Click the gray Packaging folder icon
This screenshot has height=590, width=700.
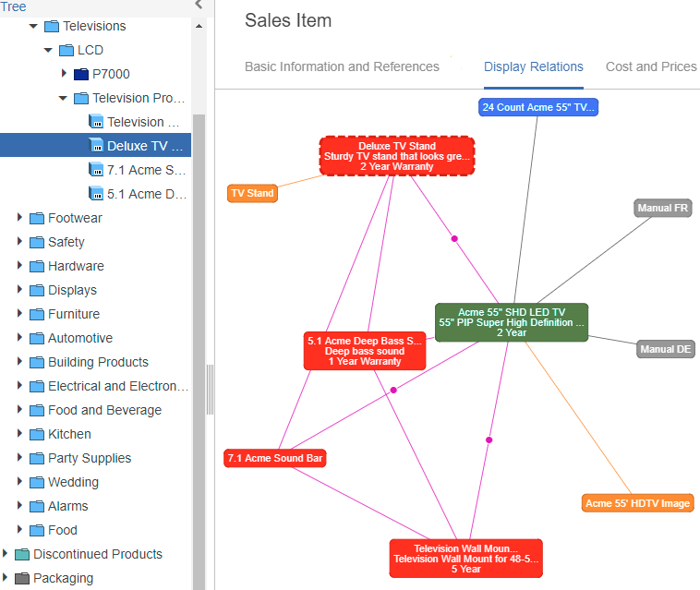pyautogui.click(x=22, y=578)
